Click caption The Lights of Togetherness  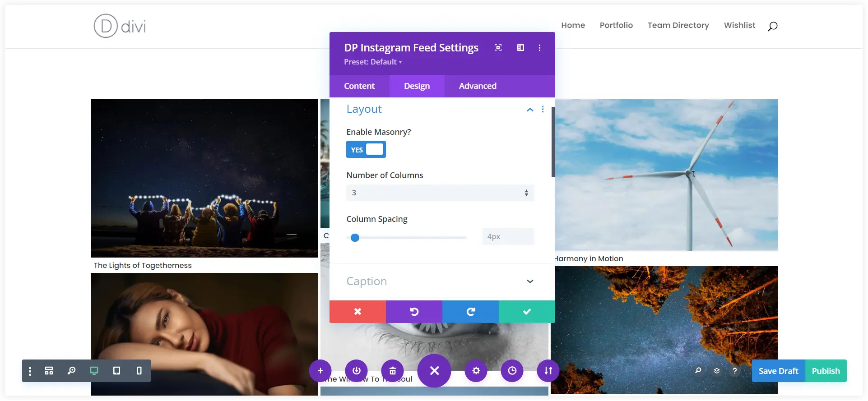[143, 265]
